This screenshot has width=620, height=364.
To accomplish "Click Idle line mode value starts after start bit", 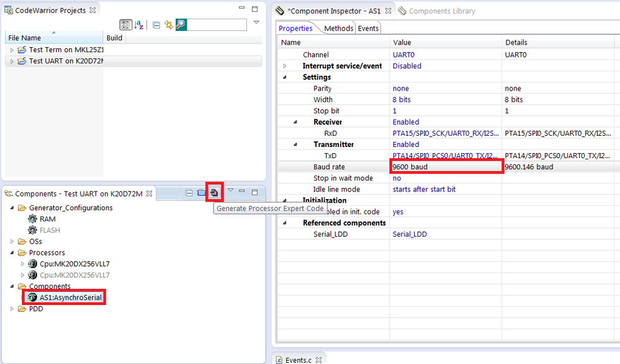I will (424, 189).
